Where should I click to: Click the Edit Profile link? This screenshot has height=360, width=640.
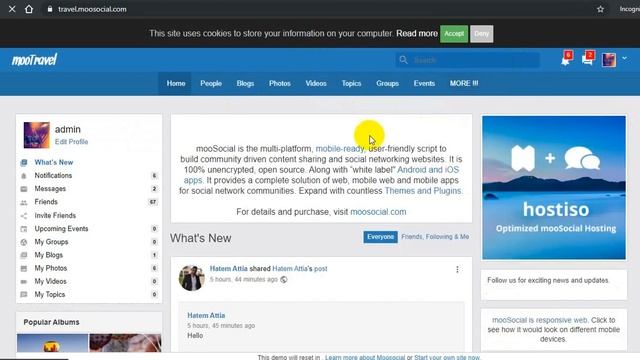(x=71, y=142)
